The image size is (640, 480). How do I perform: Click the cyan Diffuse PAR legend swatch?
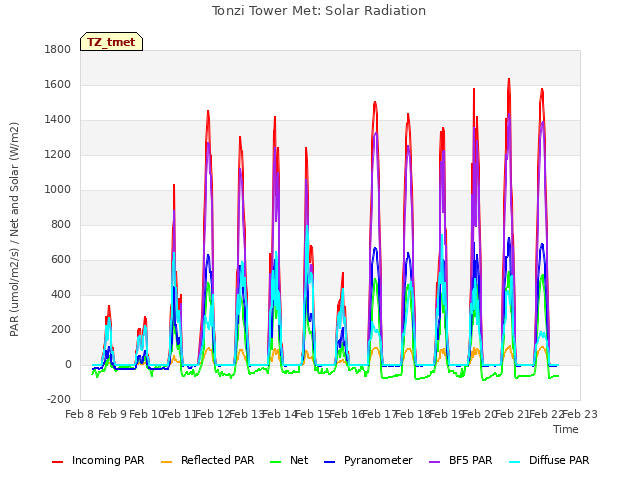point(515,462)
